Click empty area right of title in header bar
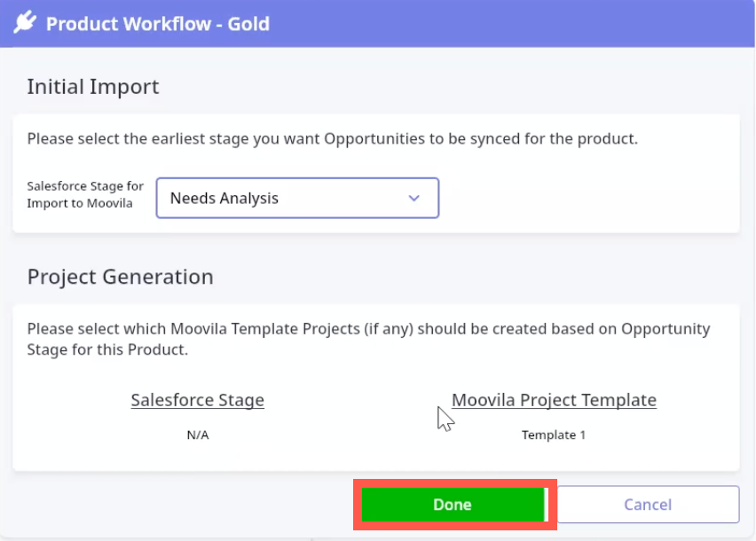 click(515, 23)
